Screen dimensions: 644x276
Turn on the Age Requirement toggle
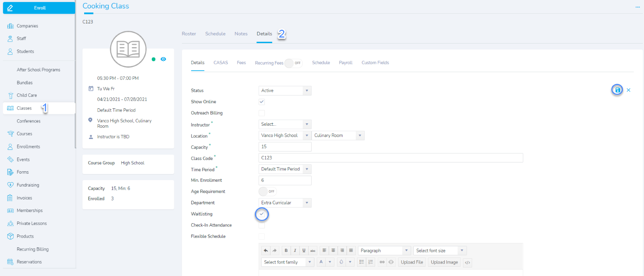pyautogui.click(x=268, y=191)
